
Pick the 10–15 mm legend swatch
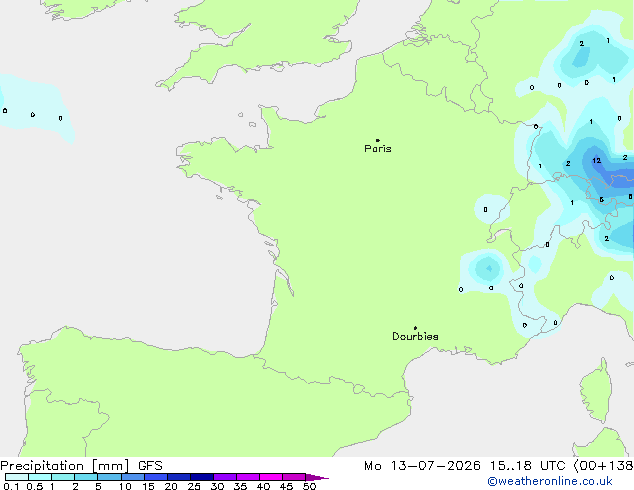133,477
